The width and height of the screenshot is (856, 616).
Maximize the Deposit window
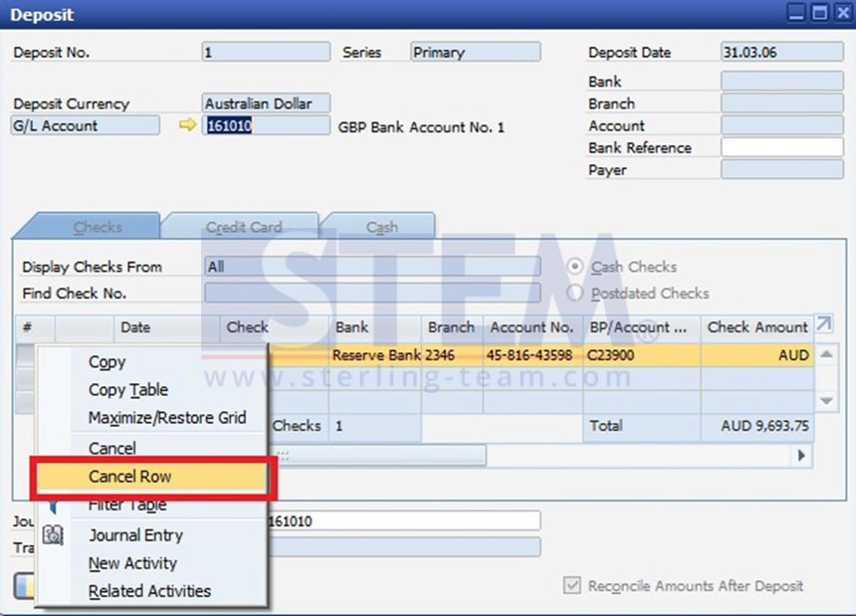[819, 13]
